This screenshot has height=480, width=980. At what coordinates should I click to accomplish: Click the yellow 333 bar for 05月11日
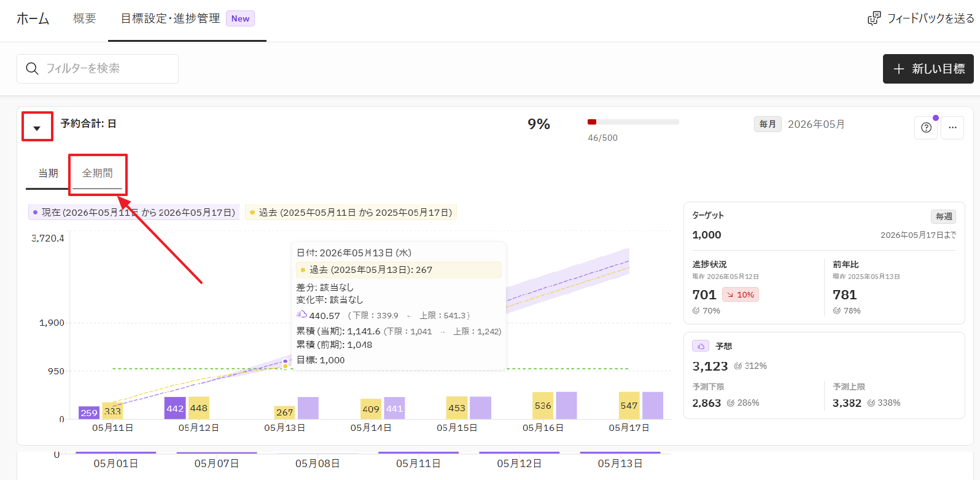pyautogui.click(x=112, y=411)
